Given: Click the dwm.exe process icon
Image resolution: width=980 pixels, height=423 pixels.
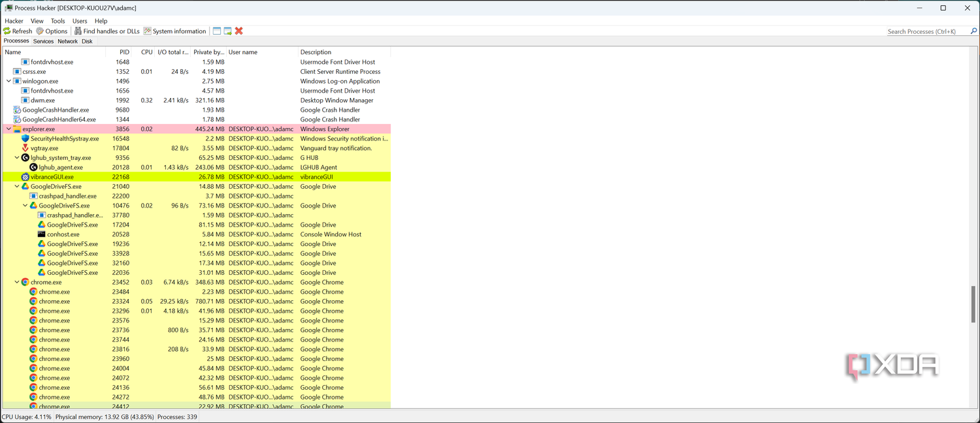Looking at the screenshot, I should pyautogui.click(x=25, y=101).
